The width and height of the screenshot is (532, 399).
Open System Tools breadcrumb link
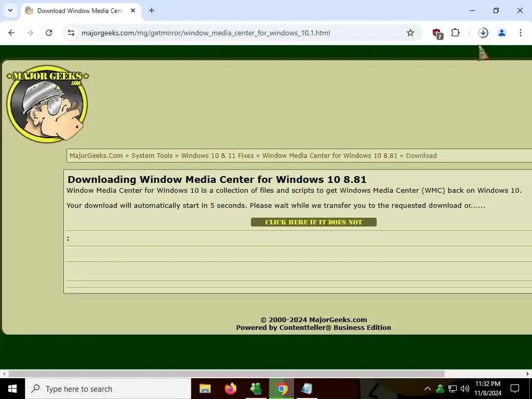(x=152, y=156)
